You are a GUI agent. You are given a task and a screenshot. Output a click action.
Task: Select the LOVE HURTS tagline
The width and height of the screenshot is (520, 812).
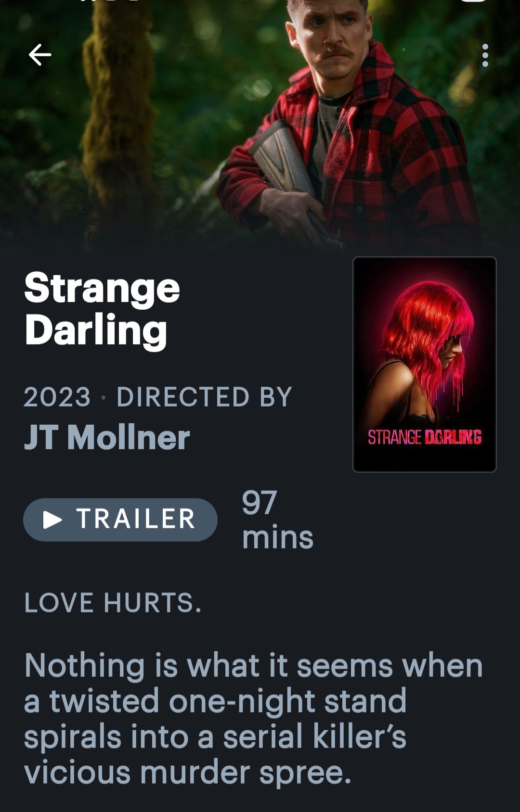(x=113, y=603)
